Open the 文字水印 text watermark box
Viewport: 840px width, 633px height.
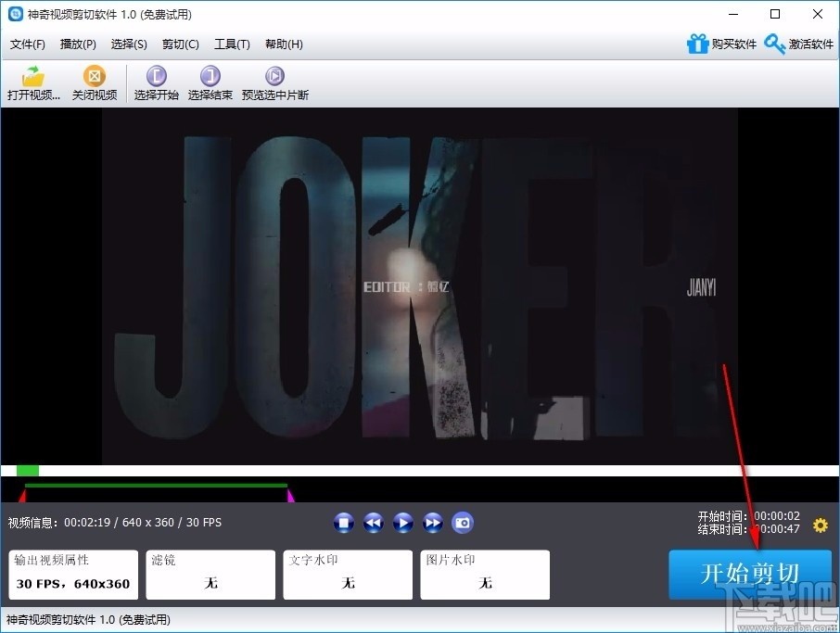[348, 575]
